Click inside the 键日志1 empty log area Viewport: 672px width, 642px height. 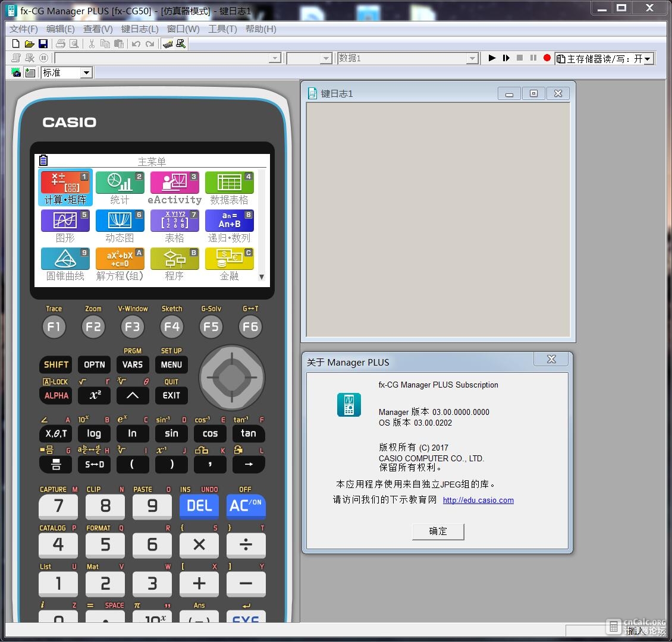438,220
